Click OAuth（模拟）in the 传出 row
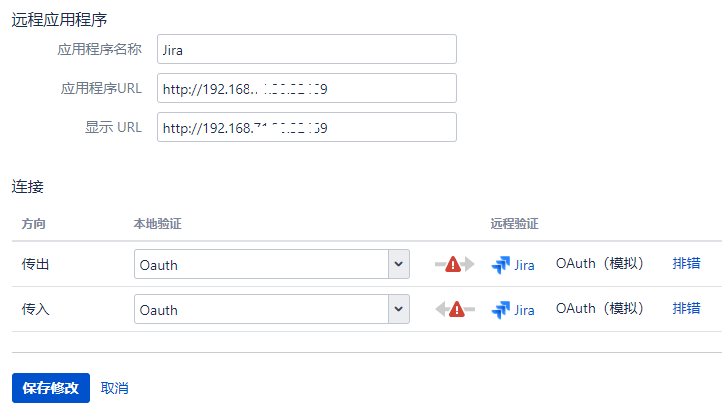 point(600,264)
